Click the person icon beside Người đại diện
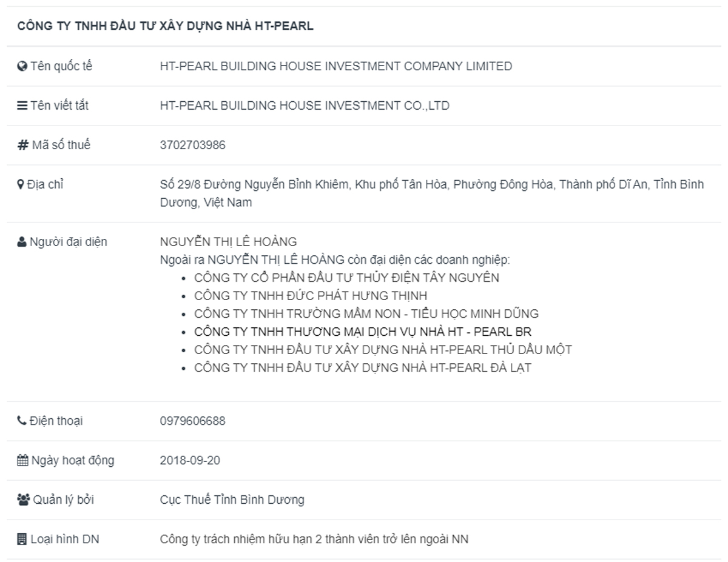 (22, 242)
